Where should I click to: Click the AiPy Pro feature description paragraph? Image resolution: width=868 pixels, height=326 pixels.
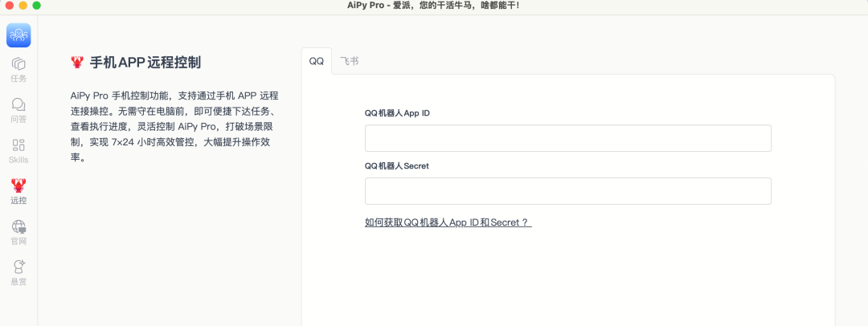point(174,126)
